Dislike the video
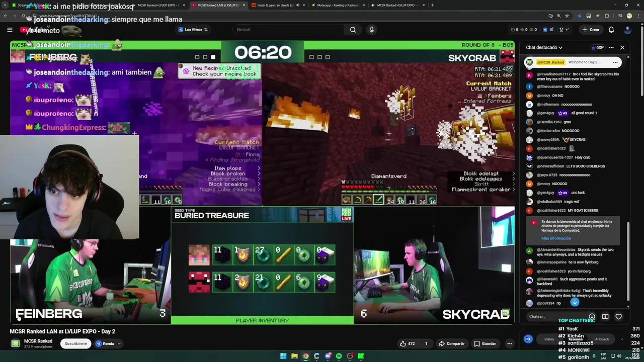Viewport: 644px width, 362px height. point(426,343)
